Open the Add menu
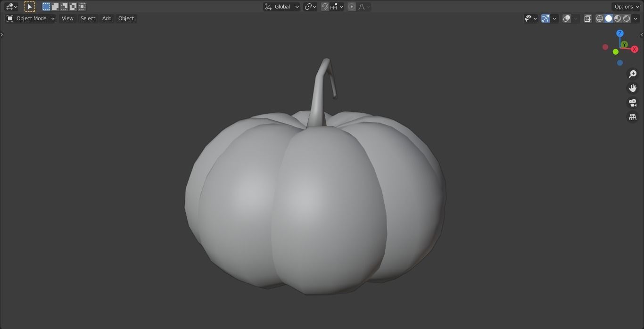The height and width of the screenshot is (329, 644). point(107,18)
